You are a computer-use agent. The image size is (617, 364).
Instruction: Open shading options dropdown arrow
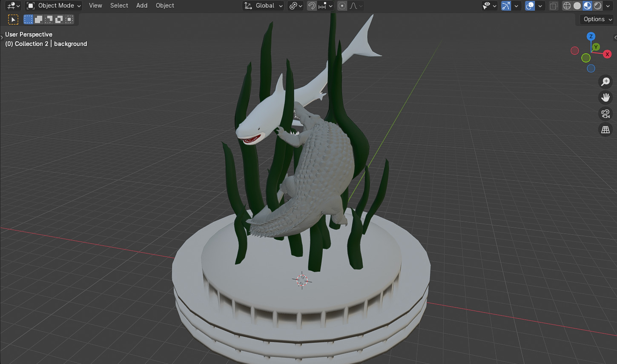(x=608, y=6)
